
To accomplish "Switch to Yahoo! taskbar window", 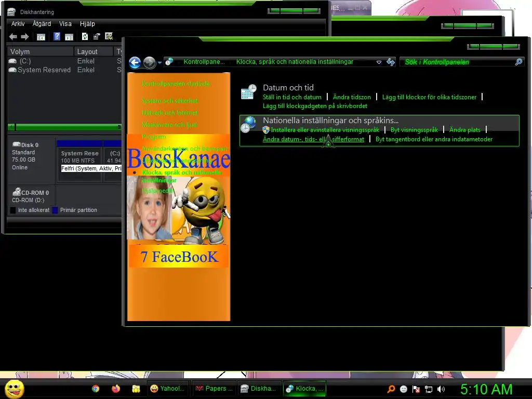I will point(168,389).
